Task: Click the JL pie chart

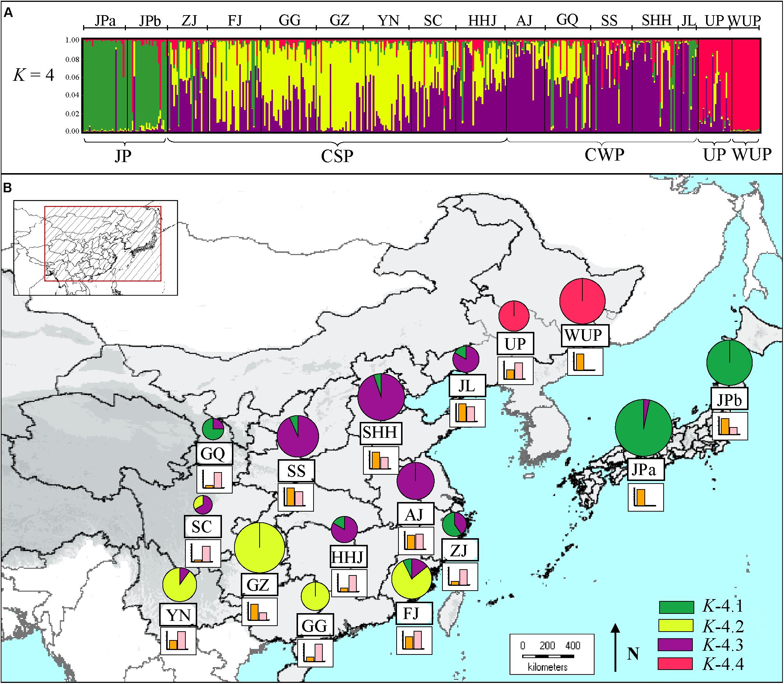Action: (x=466, y=359)
